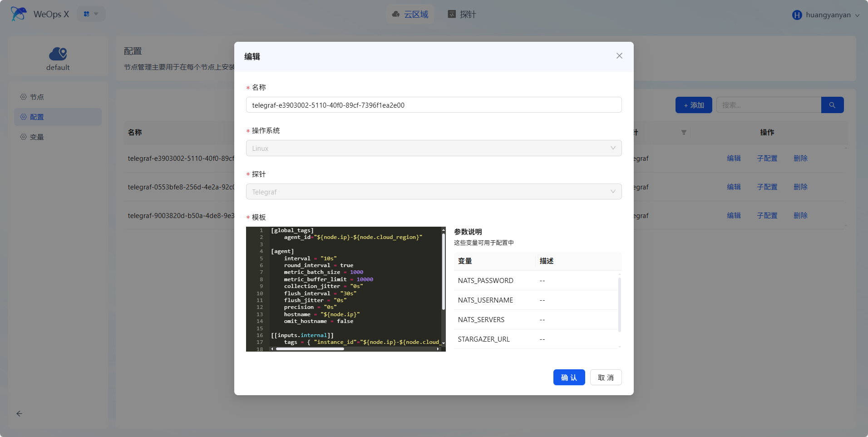Viewport: 868px width, 437px height.
Task: Click 编辑 for telegraf-9003820d row
Action: click(734, 216)
